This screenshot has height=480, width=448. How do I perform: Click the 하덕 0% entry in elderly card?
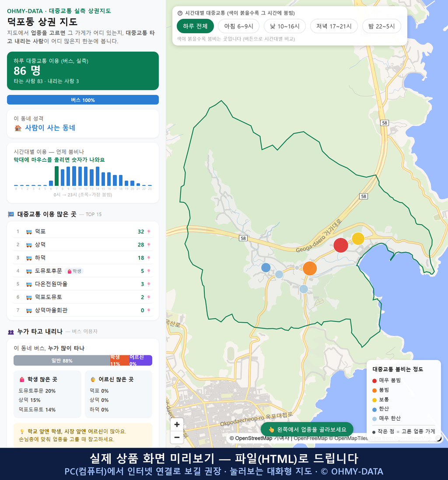coord(99,410)
